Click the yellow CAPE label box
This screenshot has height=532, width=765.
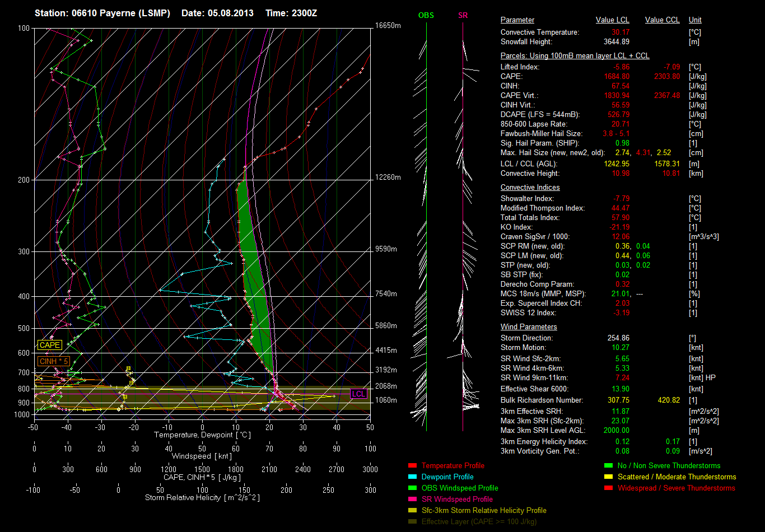tap(50, 346)
